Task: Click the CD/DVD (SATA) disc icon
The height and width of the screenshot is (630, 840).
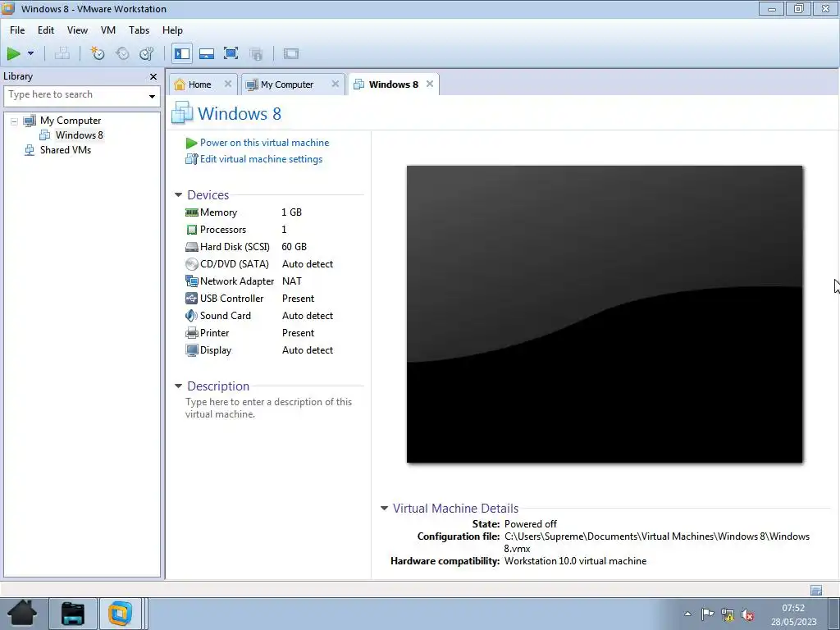Action: pyautogui.click(x=191, y=264)
